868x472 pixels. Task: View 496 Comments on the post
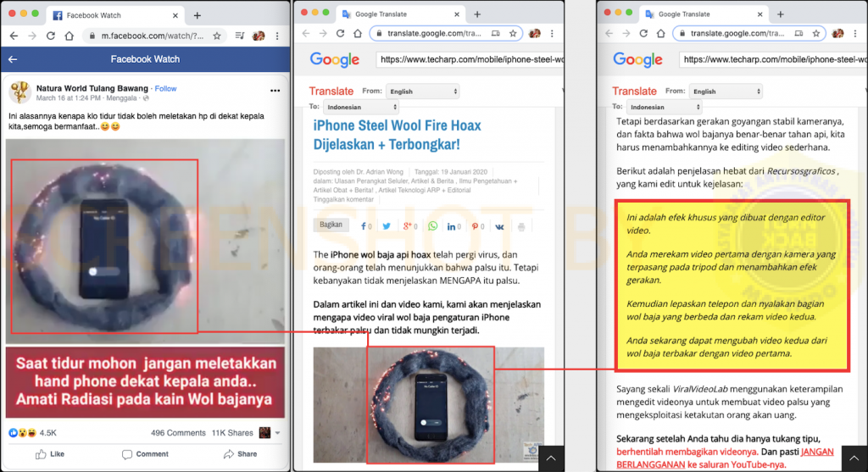(178, 433)
